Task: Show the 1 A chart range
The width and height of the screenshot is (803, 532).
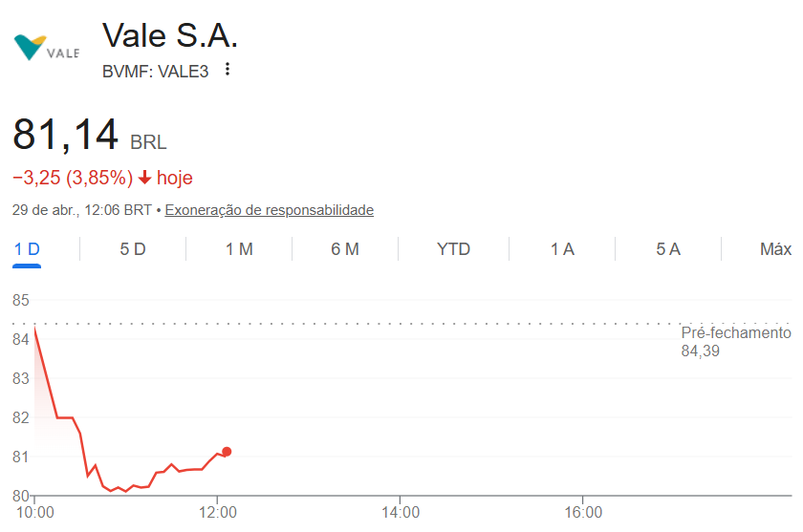Action: [562, 249]
